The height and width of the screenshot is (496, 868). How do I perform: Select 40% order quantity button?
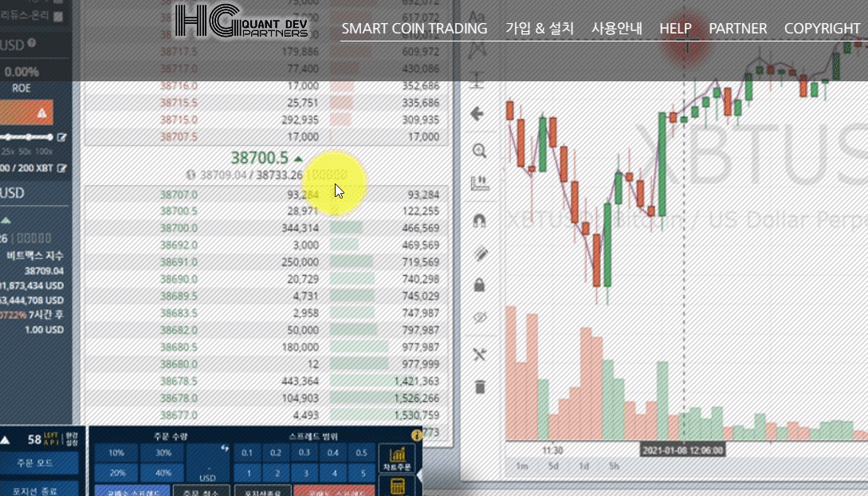[x=163, y=473]
